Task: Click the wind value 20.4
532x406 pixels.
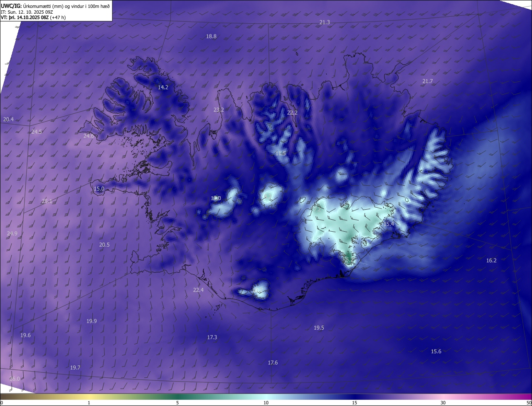Action: click(8, 119)
